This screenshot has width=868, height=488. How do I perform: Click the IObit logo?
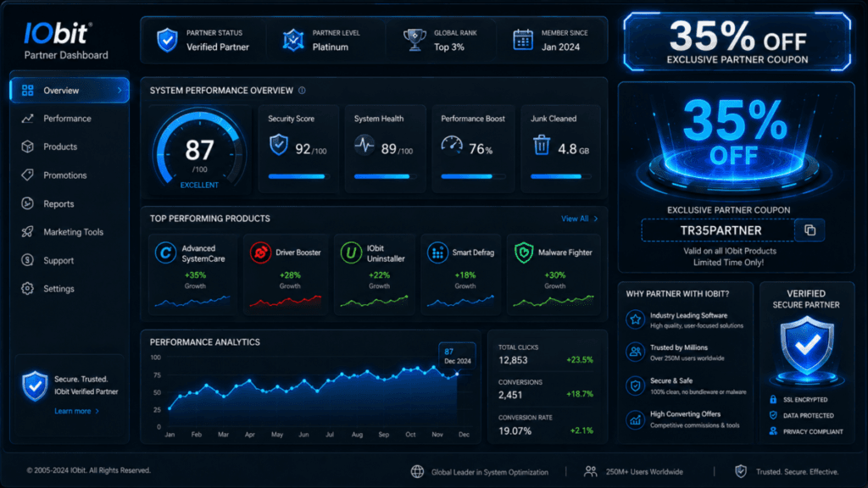coord(57,33)
